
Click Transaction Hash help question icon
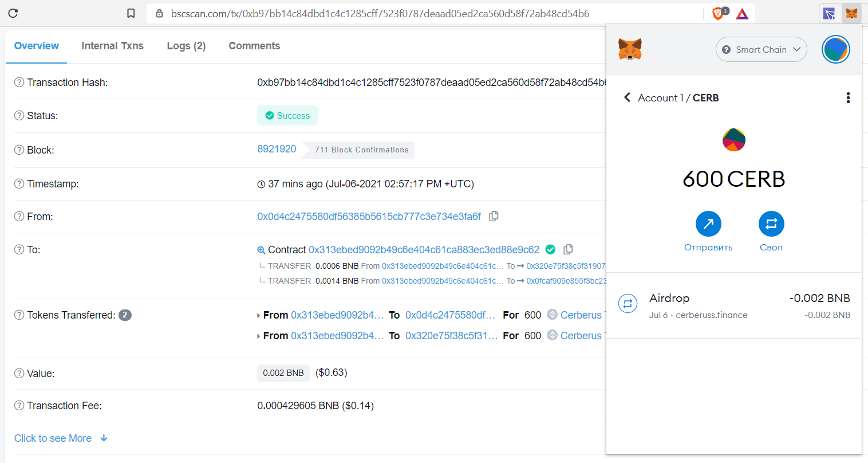(19, 83)
